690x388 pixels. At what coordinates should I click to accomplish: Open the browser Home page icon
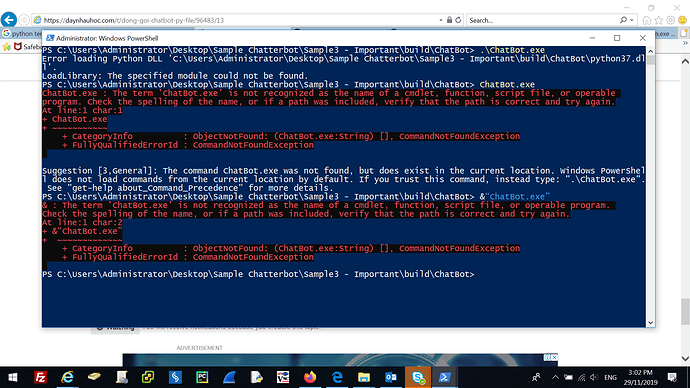[646, 20]
